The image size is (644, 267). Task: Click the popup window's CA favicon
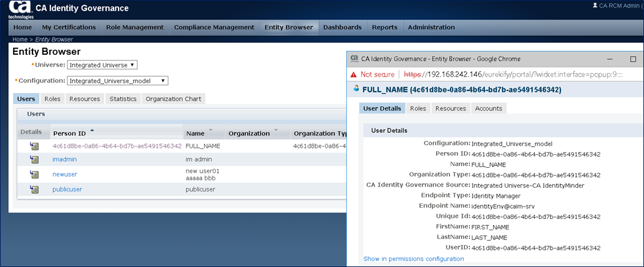(x=354, y=59)
